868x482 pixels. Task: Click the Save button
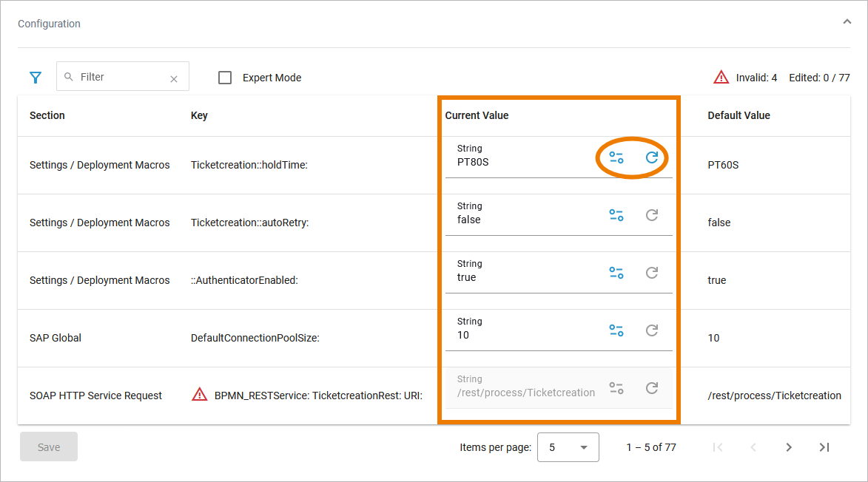click(49, 447)
